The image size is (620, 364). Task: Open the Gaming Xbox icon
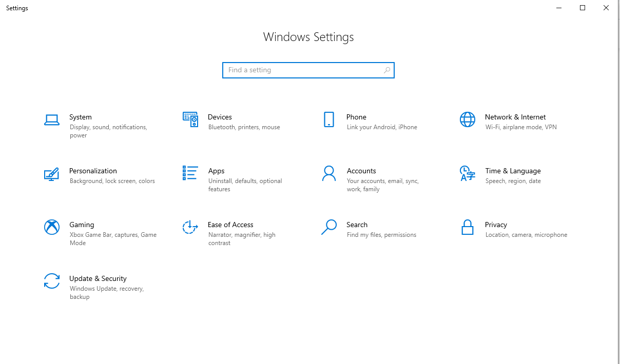click(52, 227)
